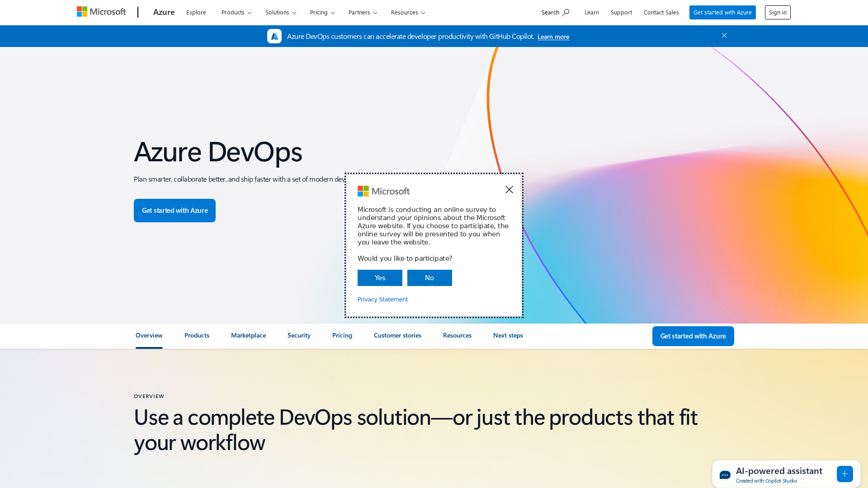Select the Resources section tab

pos(457,335)
